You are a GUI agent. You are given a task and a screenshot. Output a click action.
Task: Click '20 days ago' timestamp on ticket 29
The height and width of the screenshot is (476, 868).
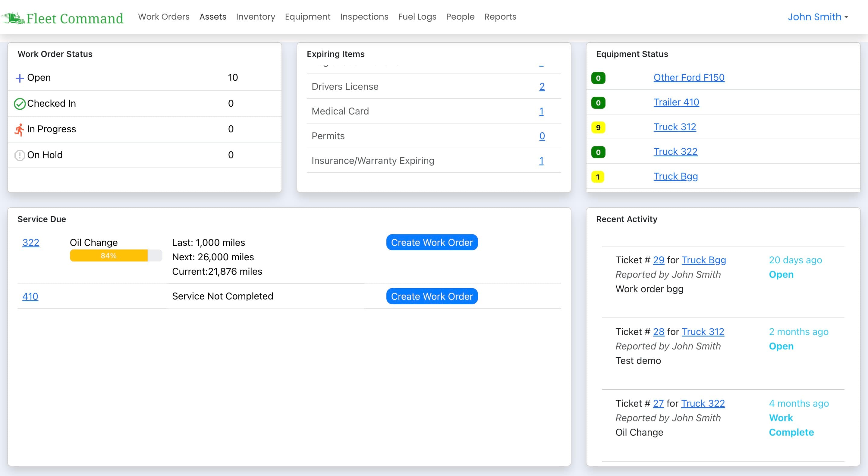[x=795, y=260]
